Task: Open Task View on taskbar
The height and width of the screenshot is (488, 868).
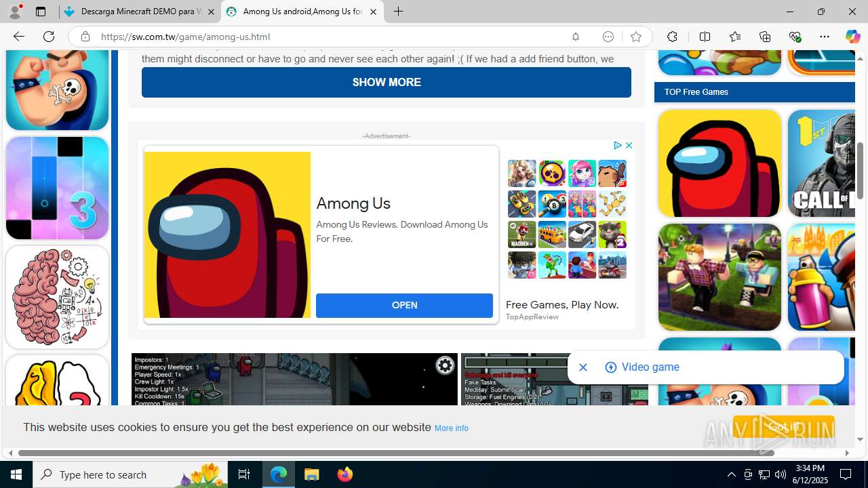Action: (244, 474)
